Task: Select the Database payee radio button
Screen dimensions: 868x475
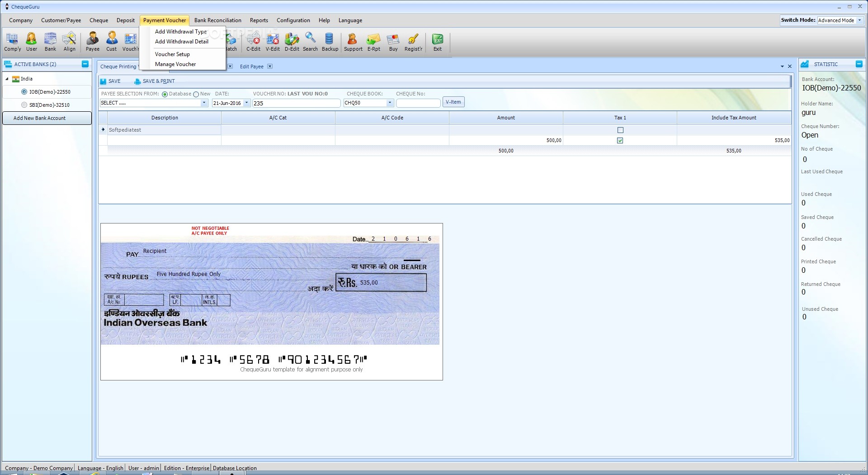Action: [x=165, y=94]
